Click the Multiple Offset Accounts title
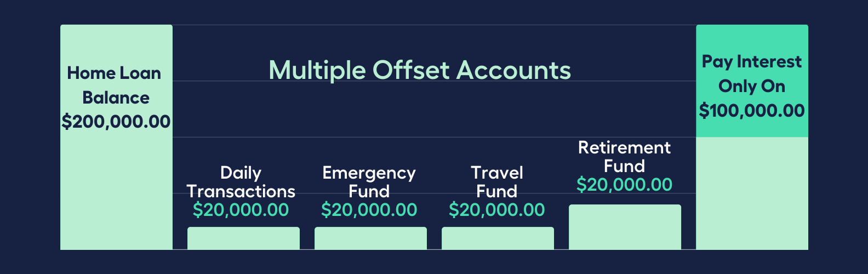This screenshot has height=274, width=868. pos(420,71)
